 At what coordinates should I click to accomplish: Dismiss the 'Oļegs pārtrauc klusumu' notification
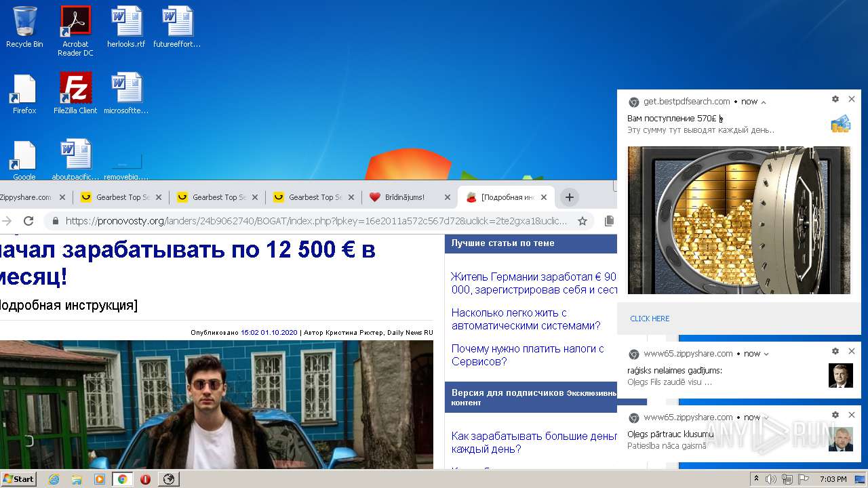click(852, 415)
